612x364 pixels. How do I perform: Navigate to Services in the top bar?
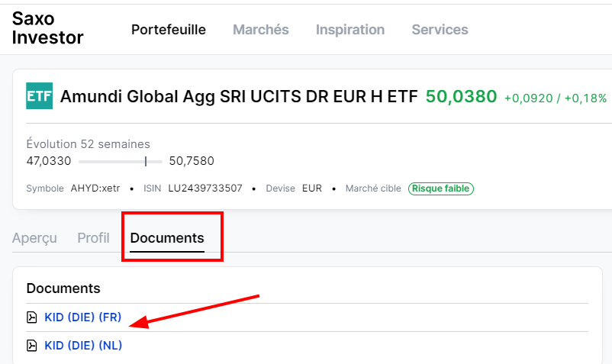click(x=440, y=30)
